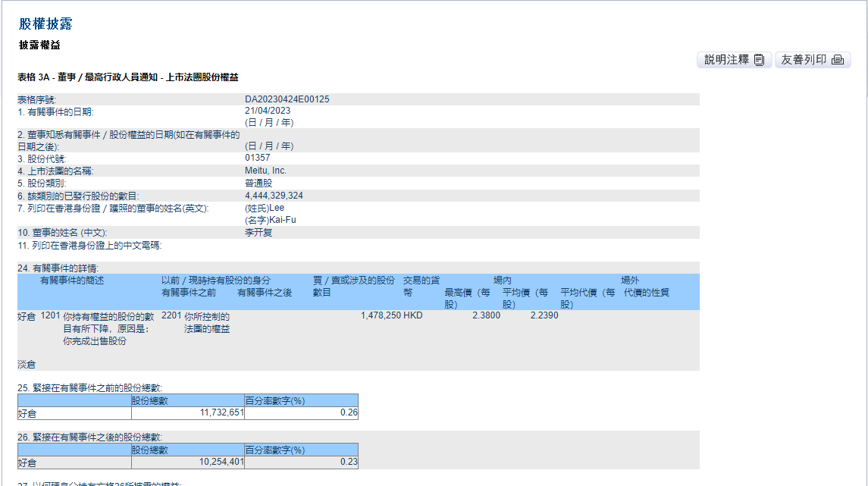The height and width of the screenshot is (486, 868).
Task: Select share class 普通股
Action: tap(259, 183)
